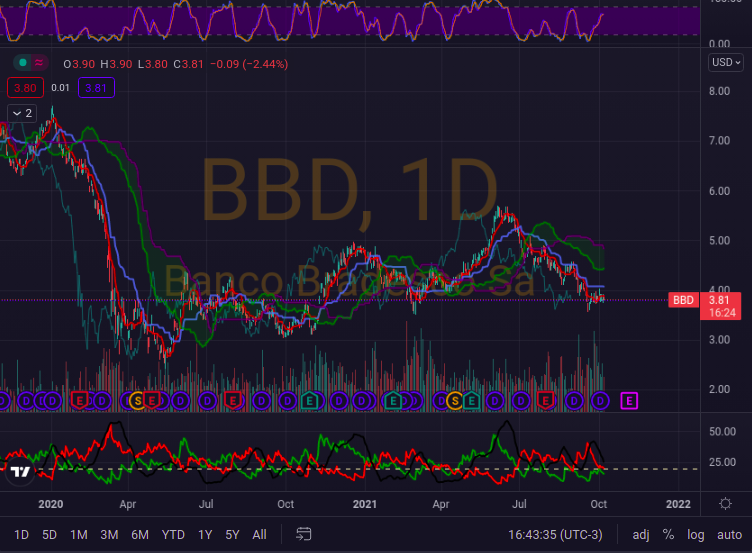Click the magenta upcoming earnings E marker
752x553 pixels.
(630, 400)
